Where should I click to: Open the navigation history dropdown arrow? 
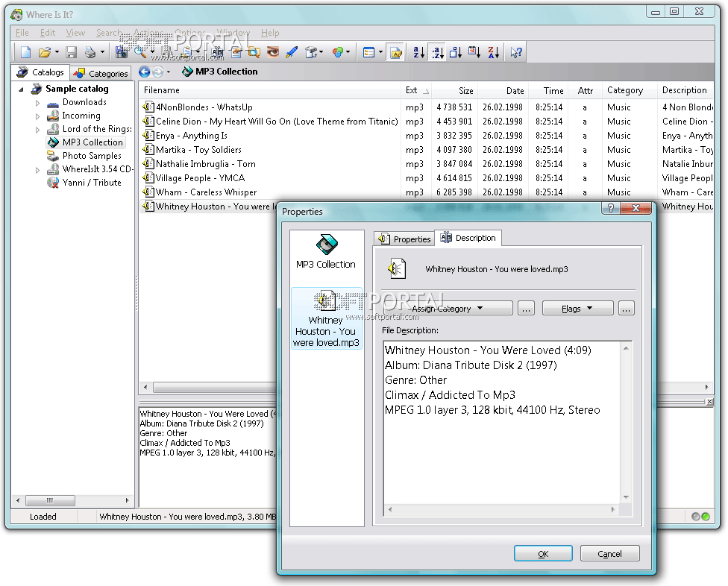[x=169, y=72]
